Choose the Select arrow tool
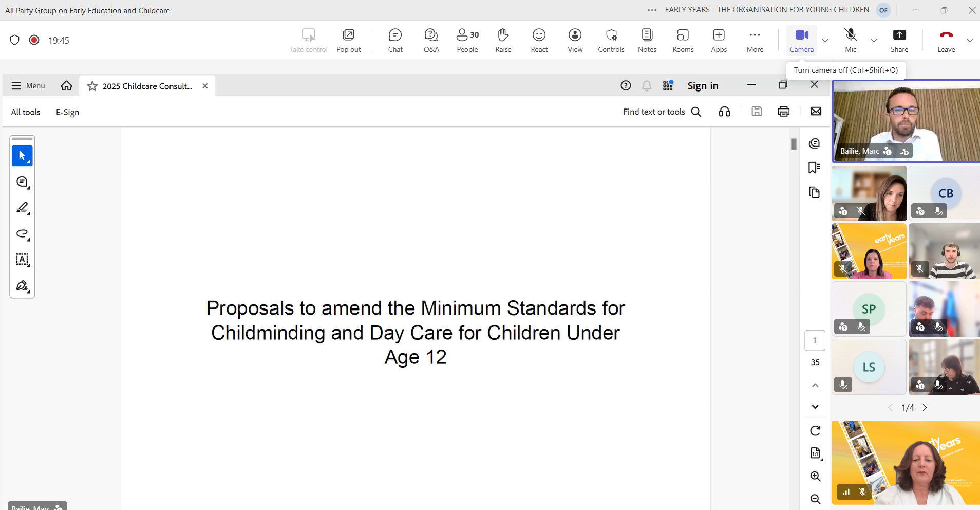The image size is (980, 510). (x=22, y=156)
